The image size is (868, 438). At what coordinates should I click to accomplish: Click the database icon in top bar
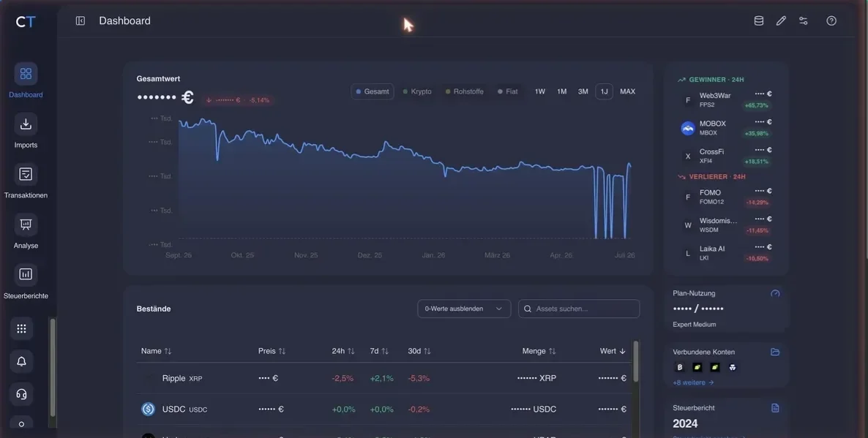759,21
